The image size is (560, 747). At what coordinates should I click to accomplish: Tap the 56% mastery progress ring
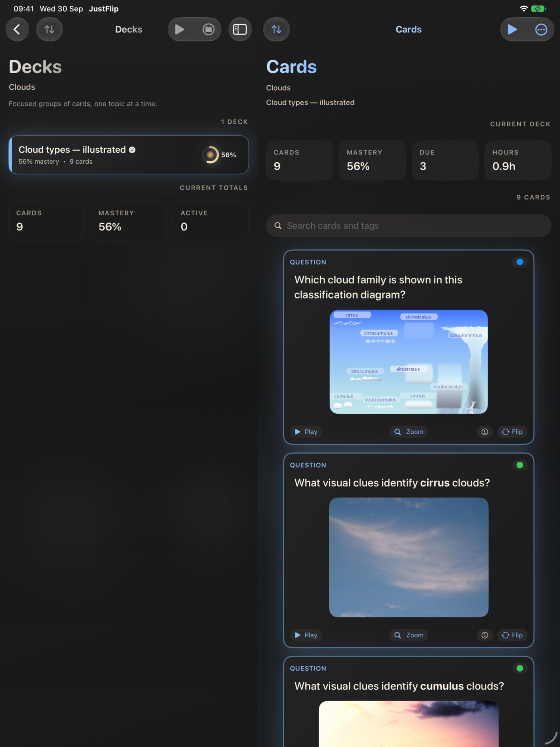coord(210,155)
